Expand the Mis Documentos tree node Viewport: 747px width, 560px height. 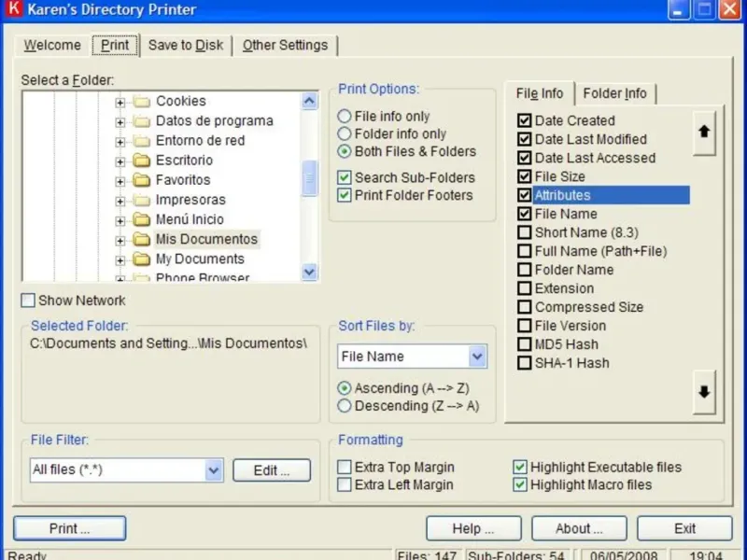(120, 241)
